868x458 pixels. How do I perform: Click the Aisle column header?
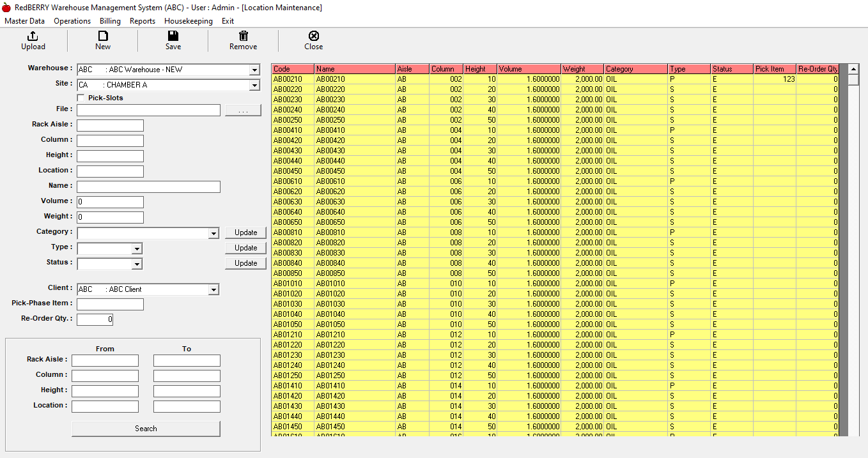coord(412,69)
